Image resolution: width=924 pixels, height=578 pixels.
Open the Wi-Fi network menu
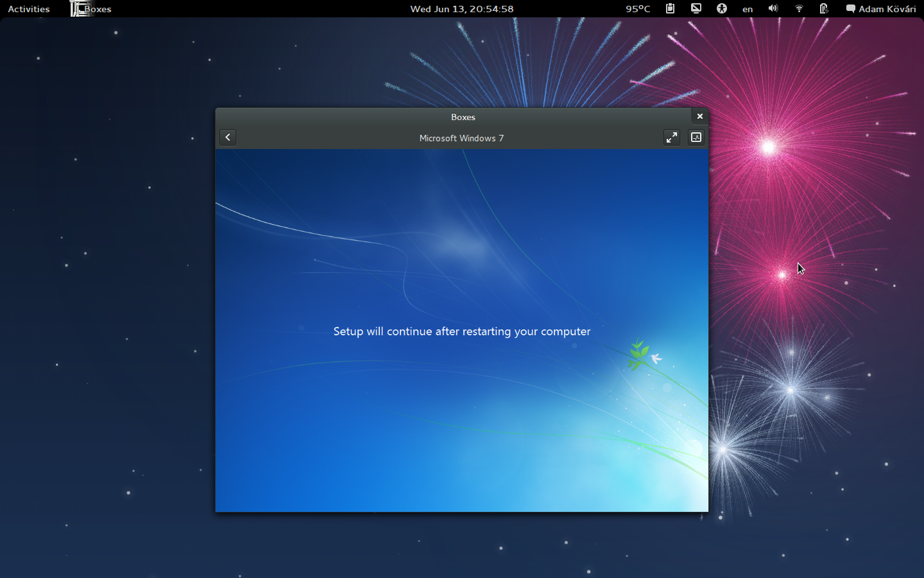pyautogui.click(x=799, y=8)
